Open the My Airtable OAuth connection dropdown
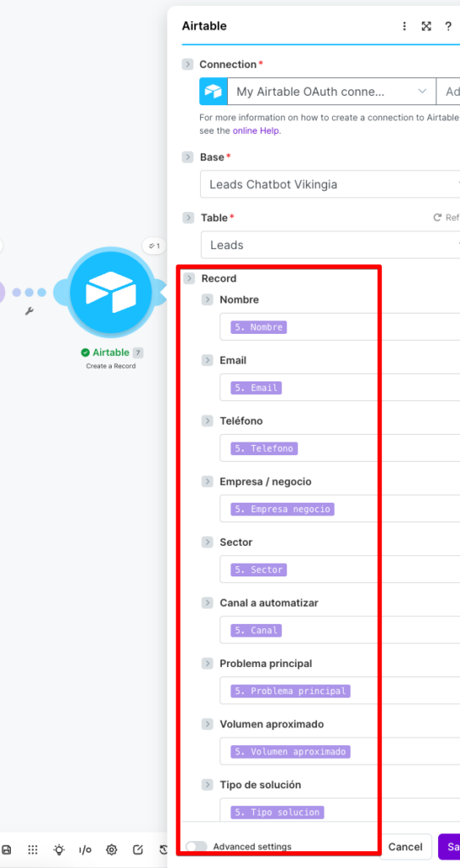This screenshot has width=460, height=868. tap(331, 92)
